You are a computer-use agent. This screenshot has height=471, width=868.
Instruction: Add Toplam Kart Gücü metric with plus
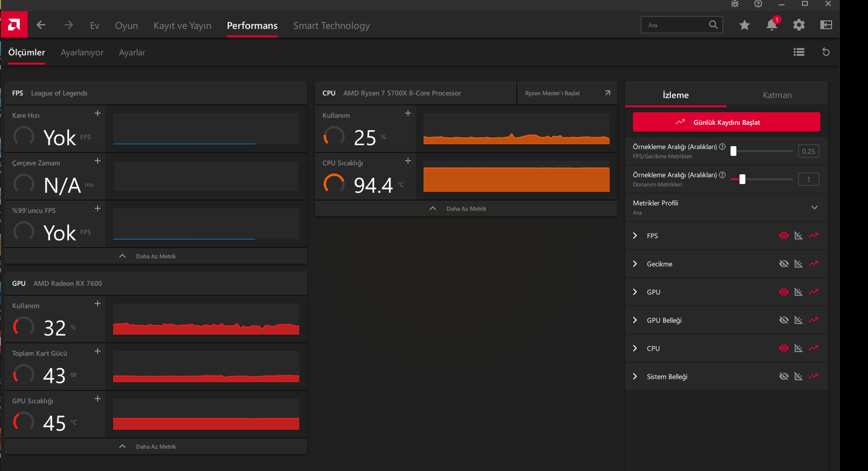[98, 351]
